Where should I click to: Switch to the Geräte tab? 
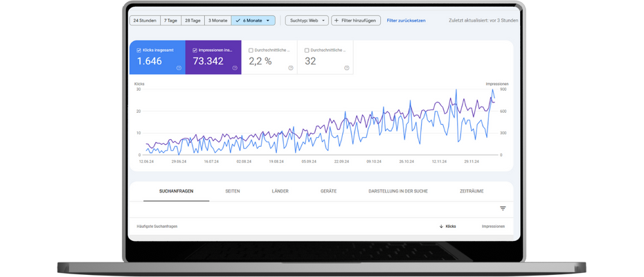click(x=328, y=191)
